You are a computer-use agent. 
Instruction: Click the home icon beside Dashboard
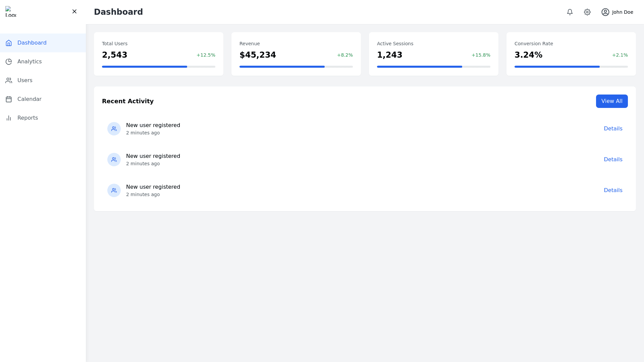click(x=9, y=43)
